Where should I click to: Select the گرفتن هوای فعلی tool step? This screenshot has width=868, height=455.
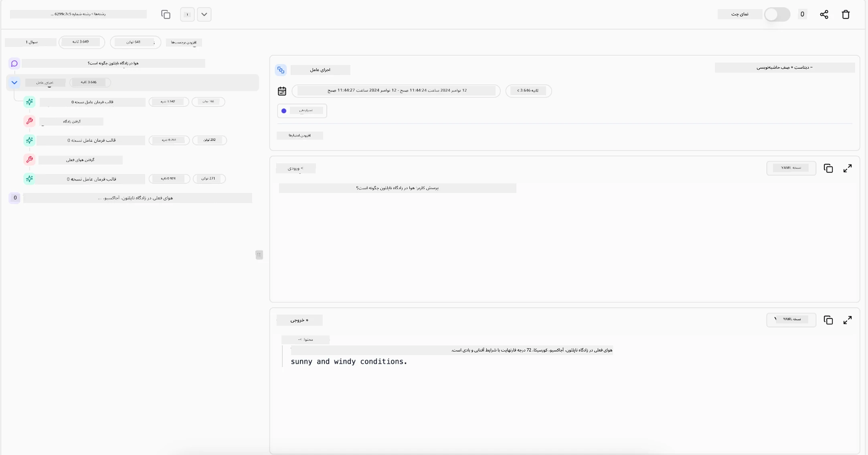pos(80,160)
